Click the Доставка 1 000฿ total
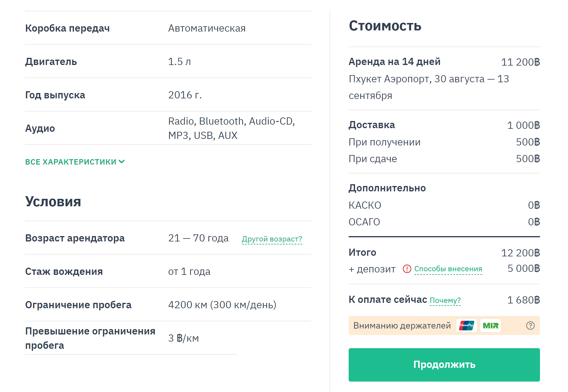This screenshot has height=392, width=568. [523, 125]
